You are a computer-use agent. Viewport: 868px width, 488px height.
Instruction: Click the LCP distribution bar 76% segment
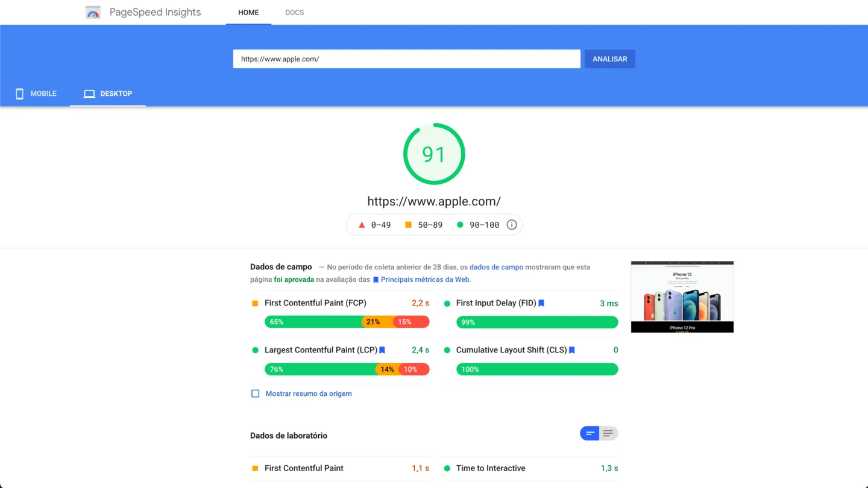(319, 369)
